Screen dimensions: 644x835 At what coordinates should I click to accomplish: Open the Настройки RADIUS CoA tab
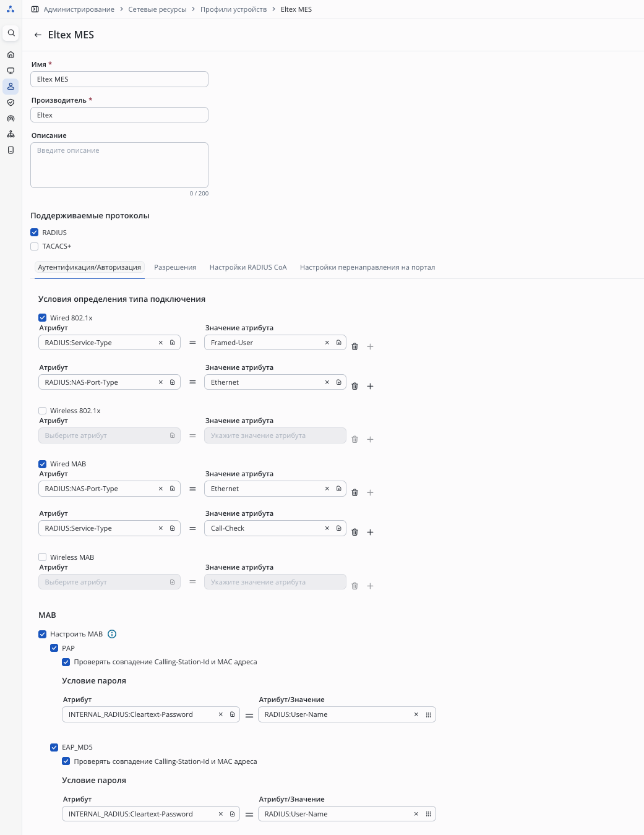[x=248, y=267]
